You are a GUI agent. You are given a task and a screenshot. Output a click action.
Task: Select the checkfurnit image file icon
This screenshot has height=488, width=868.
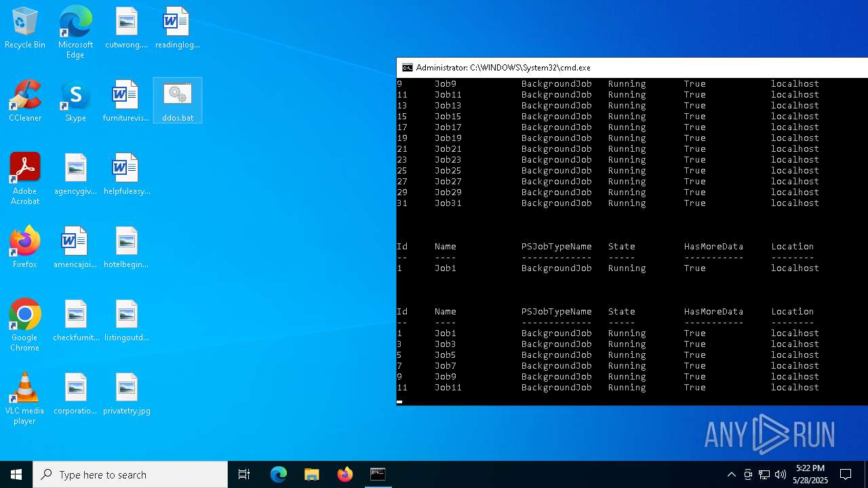pos(75,321)
